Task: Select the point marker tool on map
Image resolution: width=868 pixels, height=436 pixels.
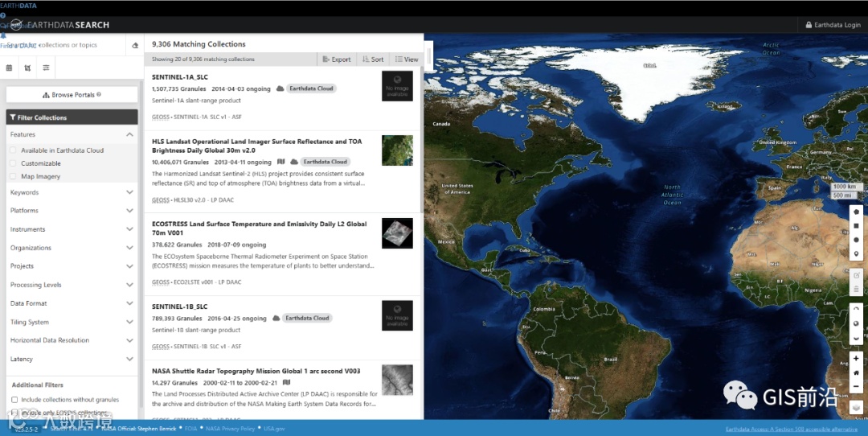Action: [857, 253]
